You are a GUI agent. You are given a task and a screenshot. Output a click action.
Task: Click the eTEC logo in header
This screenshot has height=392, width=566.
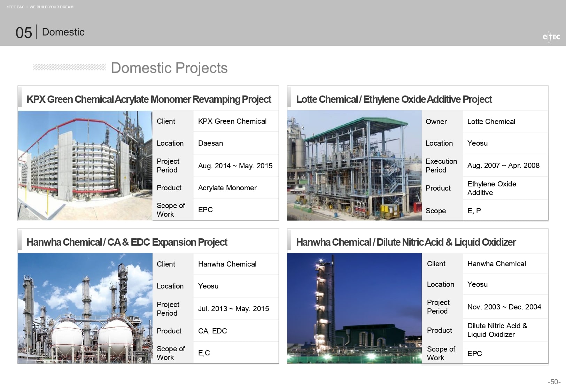[x=551, y=37]
